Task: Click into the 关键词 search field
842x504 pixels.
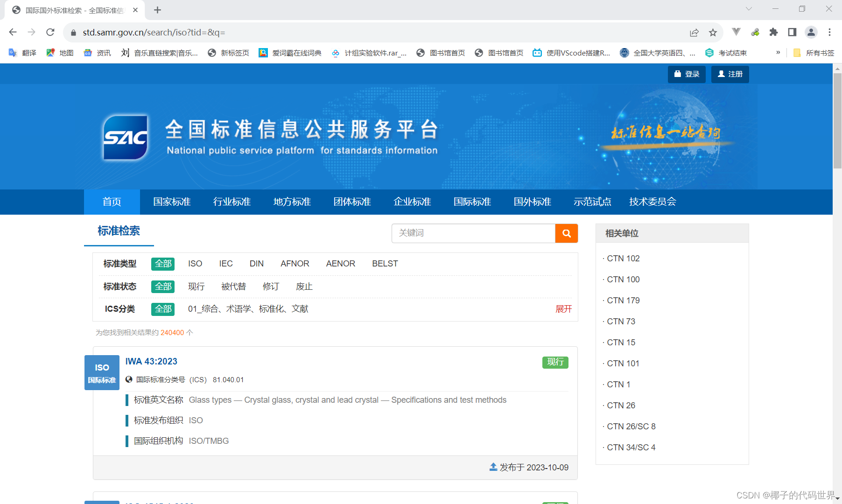Action: tap(473, 233)
